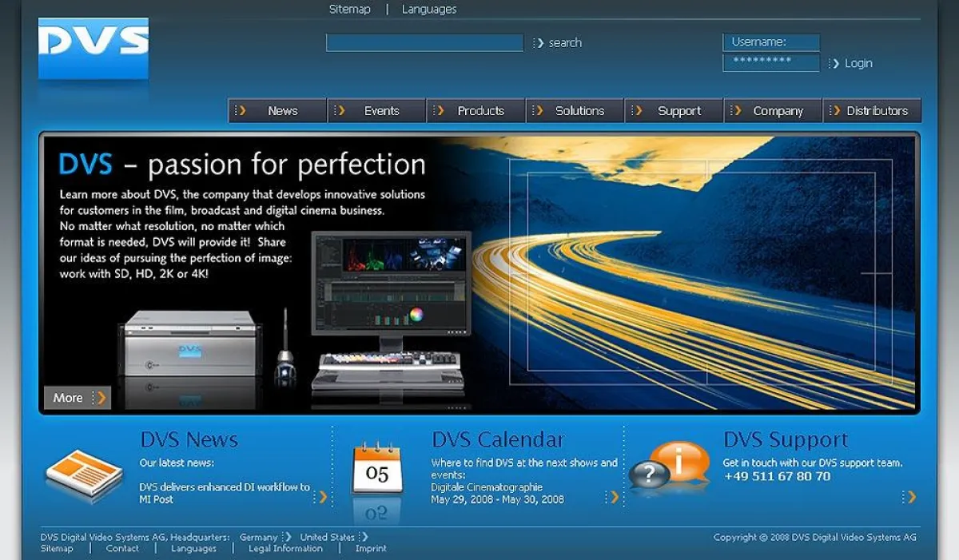Select the Solutions menu item

pyautogui.click(x=575, y=111)
